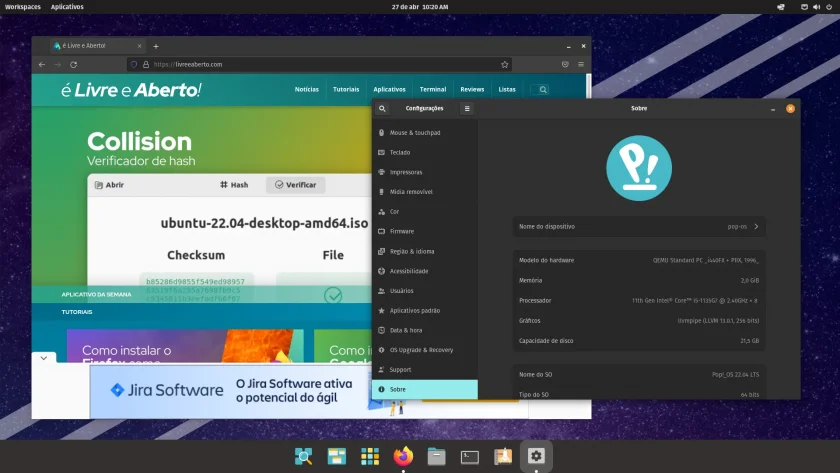
Task: Select Acessibilidade settings
Action: point(425,271)
